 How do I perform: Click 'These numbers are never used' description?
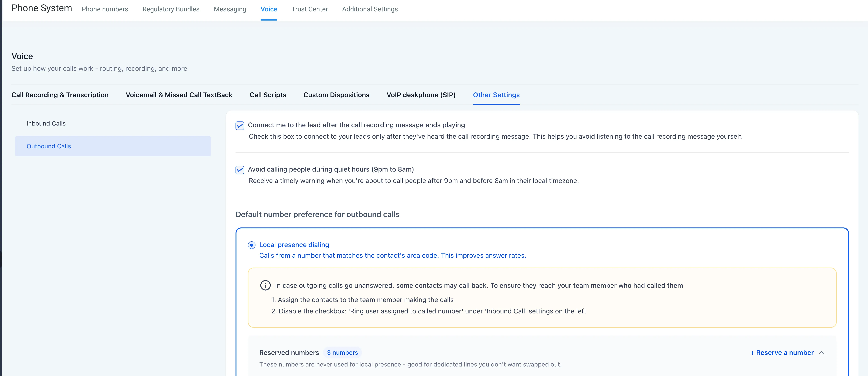tap(410, 364)
